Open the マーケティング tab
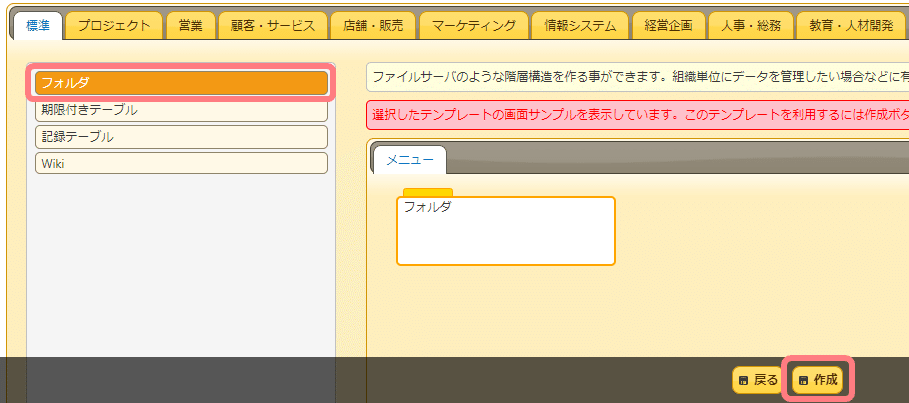Image resolution: width=909 pixels, height=403 pixels. click(x=474, y=26)
